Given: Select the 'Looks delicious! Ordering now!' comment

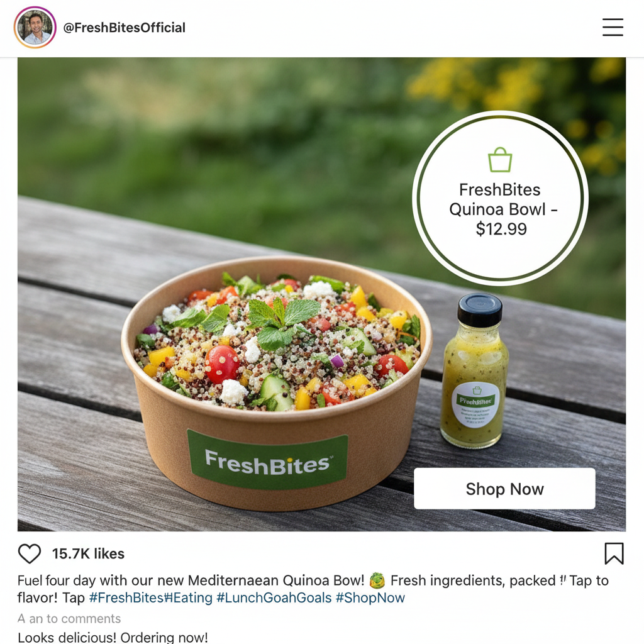Looking at the screenshot, I should 113,637.
